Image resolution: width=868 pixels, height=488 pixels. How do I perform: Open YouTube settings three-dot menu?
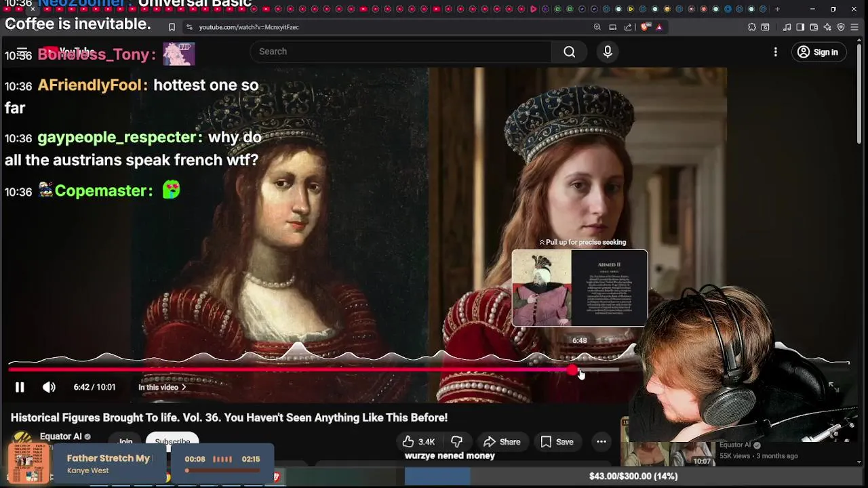776,52
